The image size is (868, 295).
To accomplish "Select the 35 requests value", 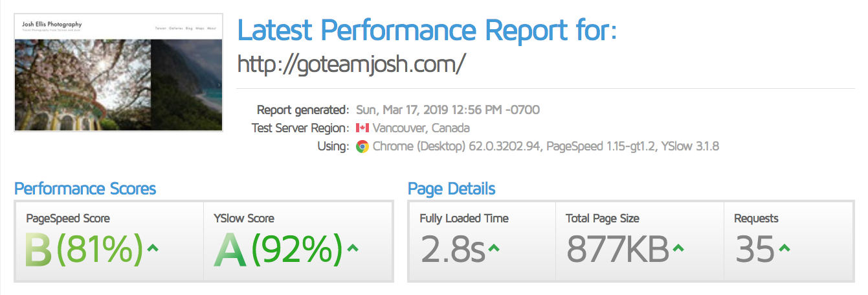I will pyautogui.click(x=755, y=249).
